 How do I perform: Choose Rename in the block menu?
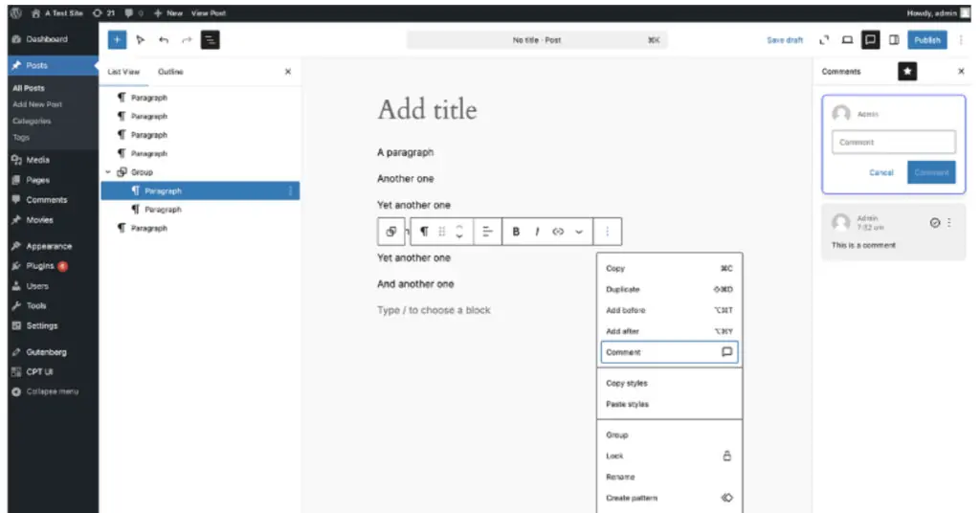click(669, 478)
